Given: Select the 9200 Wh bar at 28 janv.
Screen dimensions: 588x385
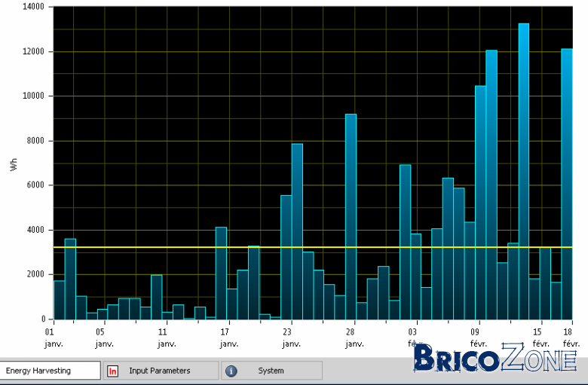Looking at the screenshot, I should pos(351,217).
